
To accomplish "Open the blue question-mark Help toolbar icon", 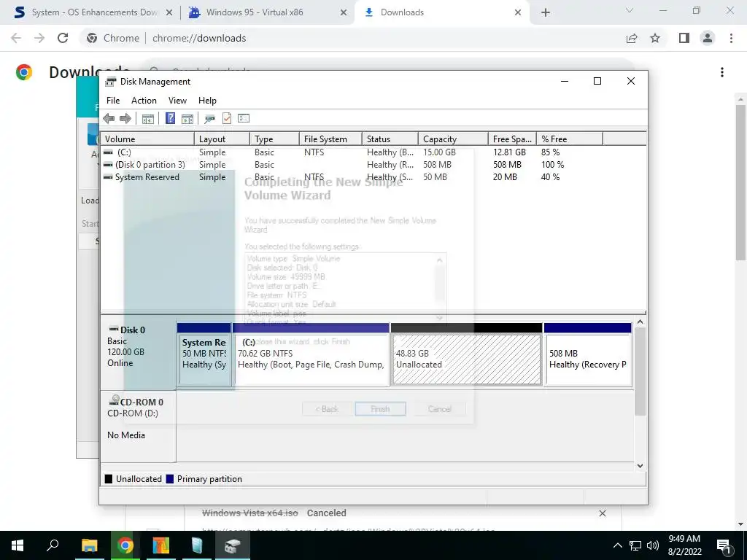I will click(170, 118).
